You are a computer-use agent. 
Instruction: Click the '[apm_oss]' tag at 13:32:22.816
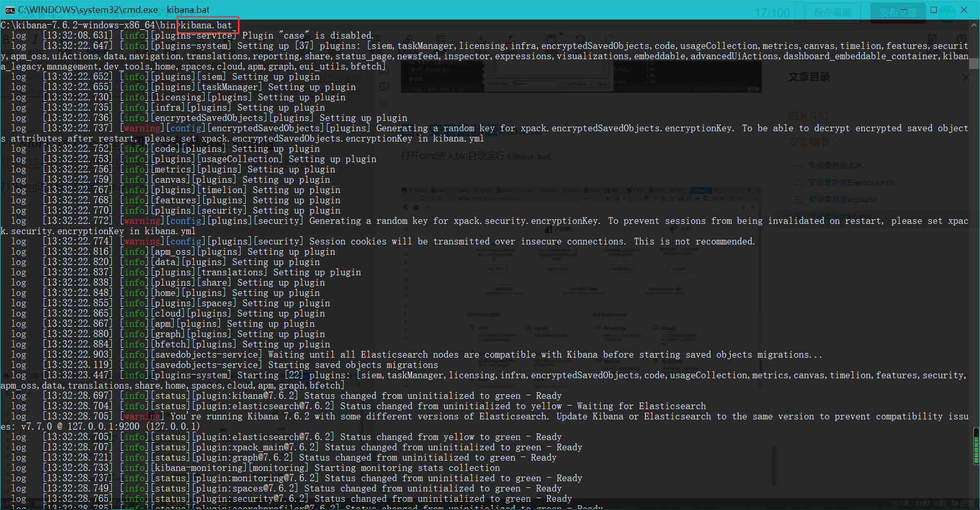(173, 252)
